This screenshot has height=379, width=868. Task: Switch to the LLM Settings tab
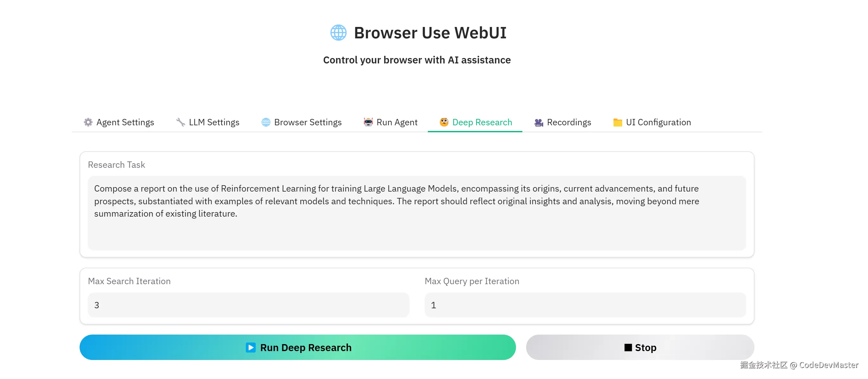[207, 122]
